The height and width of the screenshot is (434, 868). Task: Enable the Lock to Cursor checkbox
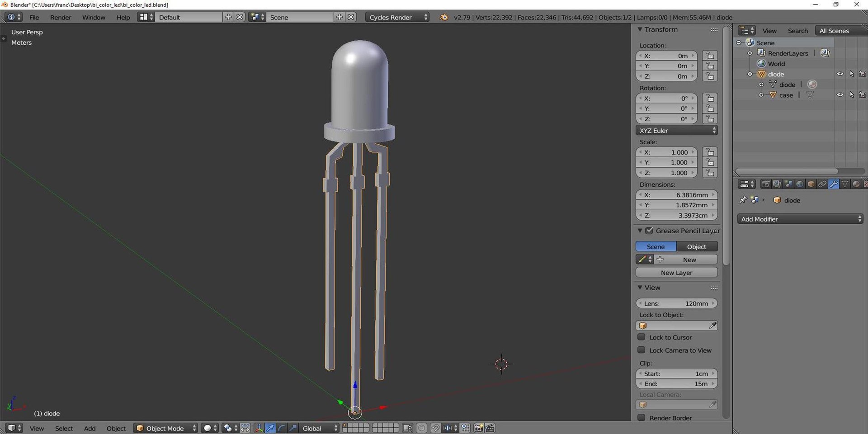point(641,337)
